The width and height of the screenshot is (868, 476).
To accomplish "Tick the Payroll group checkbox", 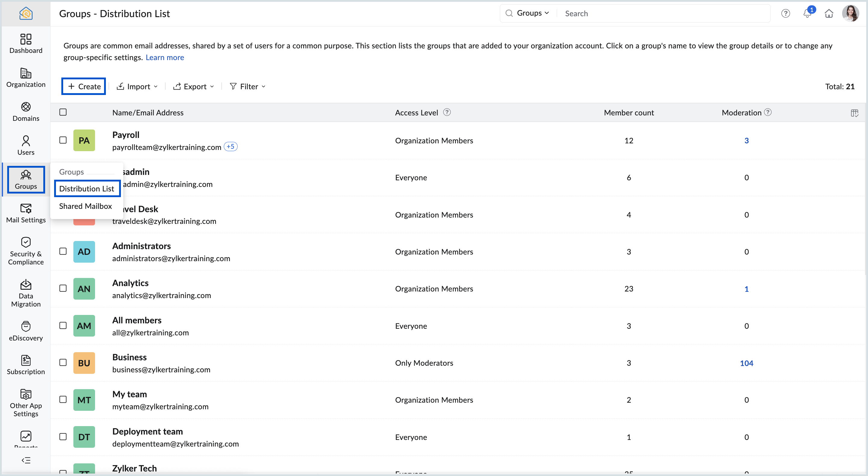I will point(63,140).
